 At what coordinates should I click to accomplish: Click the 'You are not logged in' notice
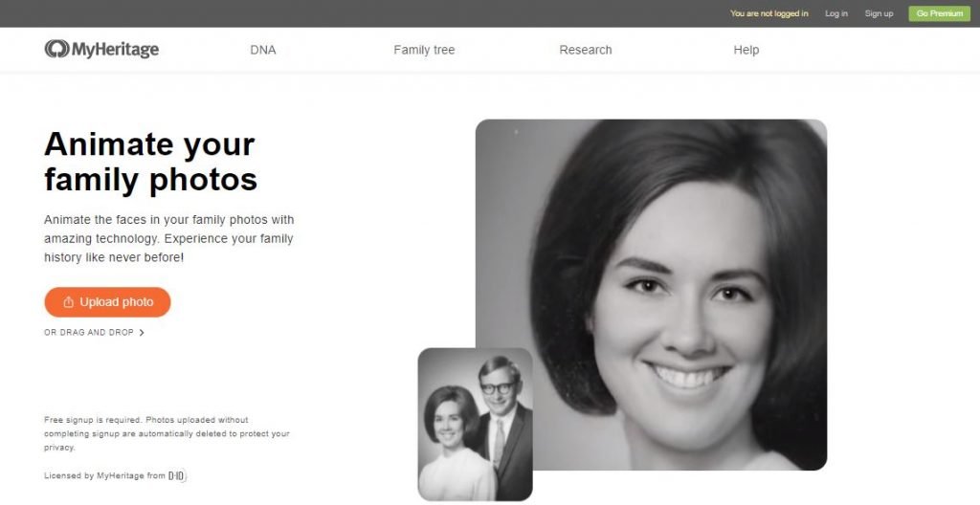[768, 13]
